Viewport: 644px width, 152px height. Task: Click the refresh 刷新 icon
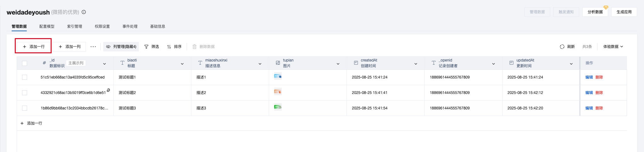(x=562, y=47)
